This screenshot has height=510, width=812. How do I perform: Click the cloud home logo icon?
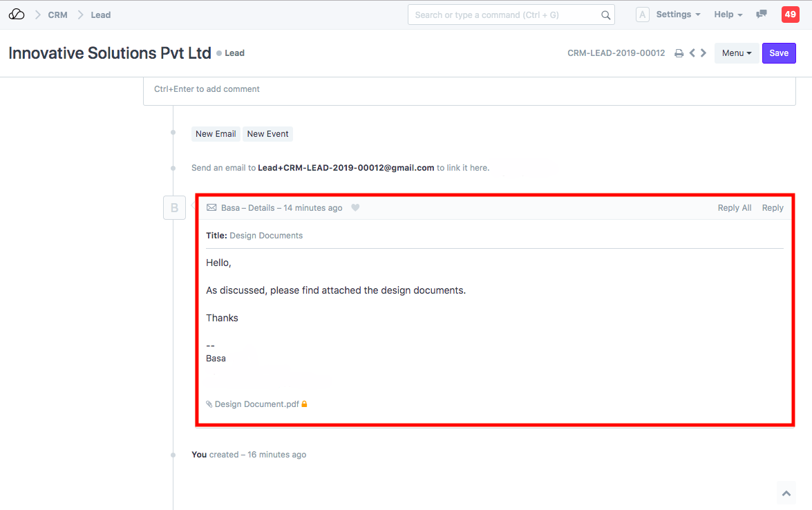tap(17, 15)
